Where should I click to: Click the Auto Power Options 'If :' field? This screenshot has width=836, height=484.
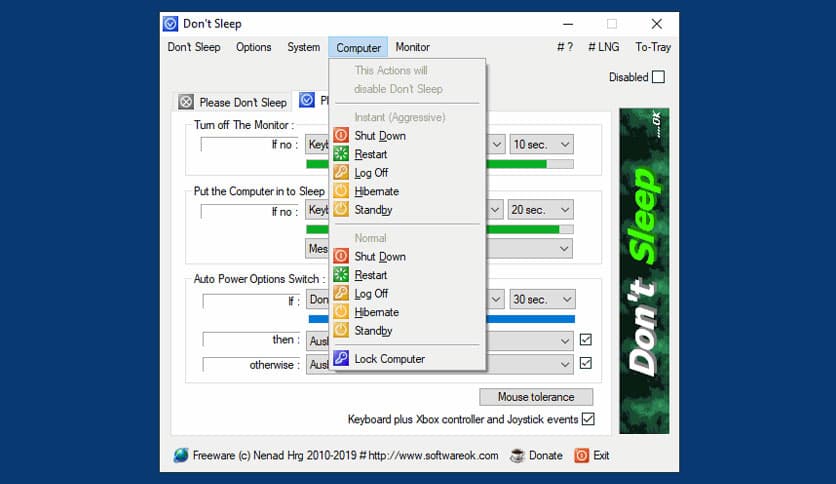click(250, 301)
